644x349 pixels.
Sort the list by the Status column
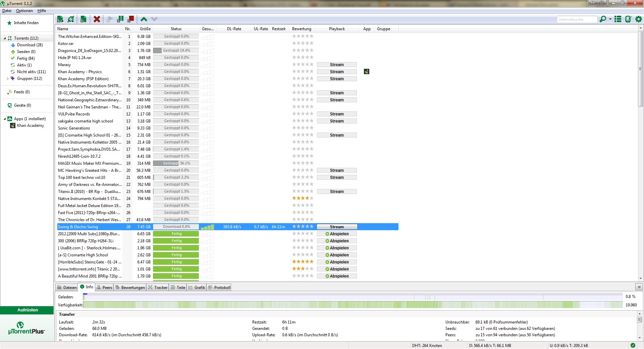click(x=176, y=29)
